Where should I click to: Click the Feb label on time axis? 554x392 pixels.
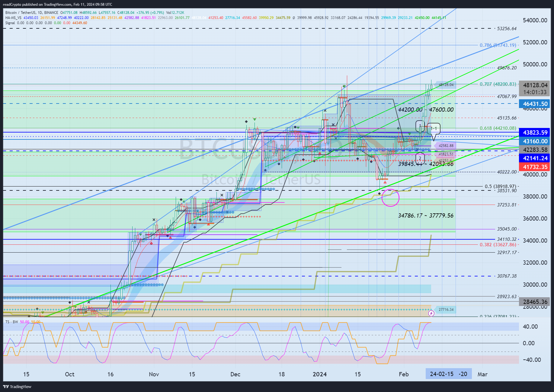click(404, 374)
